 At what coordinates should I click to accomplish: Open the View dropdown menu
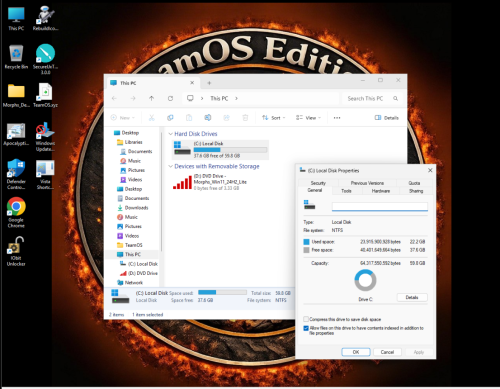click(x=308, y=118)
